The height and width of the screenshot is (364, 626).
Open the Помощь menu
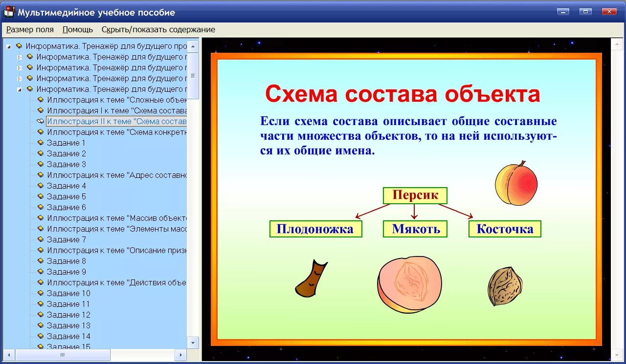point(78,29)
